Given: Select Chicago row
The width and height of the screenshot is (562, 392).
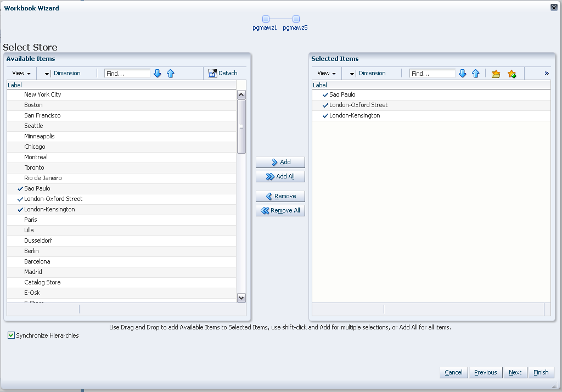Looking at the screenshot, I should click(121, 147).
